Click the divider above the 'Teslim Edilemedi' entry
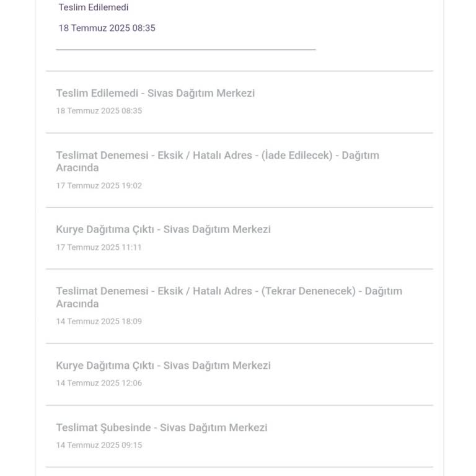This screenshot has height=476, width=476. tap(239, 71)
